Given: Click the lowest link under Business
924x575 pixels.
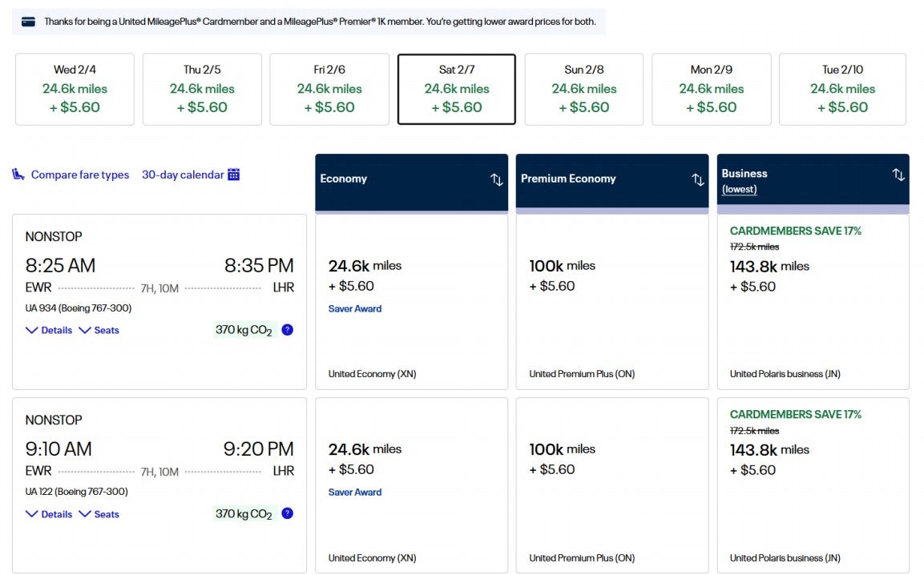Looking at the screenshot, I should point(739,189).
